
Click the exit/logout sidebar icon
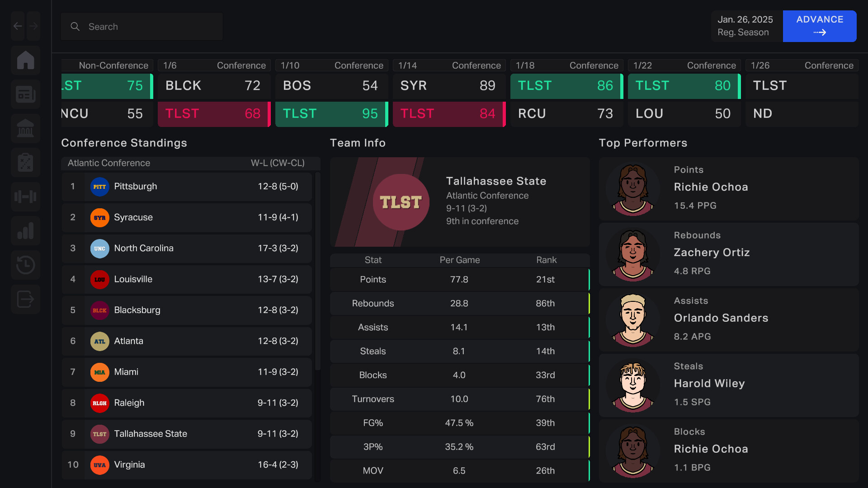tap(25, 299)
